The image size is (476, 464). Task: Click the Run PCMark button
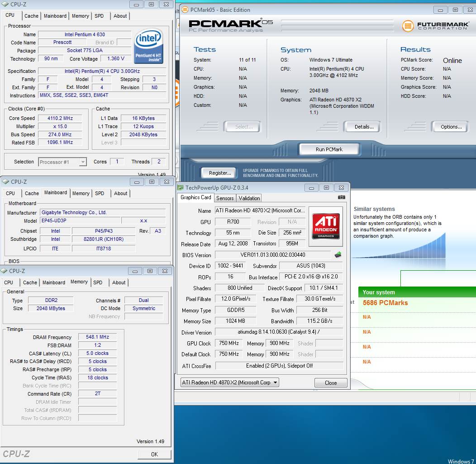pos(329,149)
